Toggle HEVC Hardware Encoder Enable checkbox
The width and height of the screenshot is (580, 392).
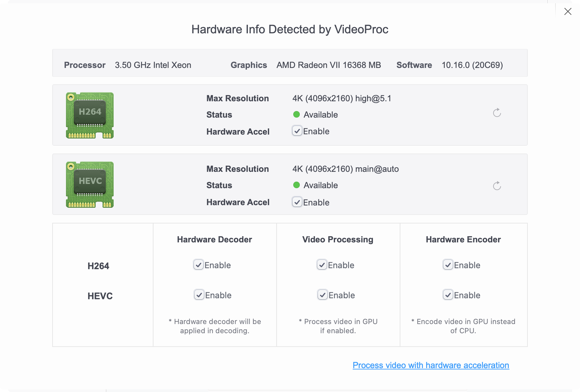coord(448,295)
